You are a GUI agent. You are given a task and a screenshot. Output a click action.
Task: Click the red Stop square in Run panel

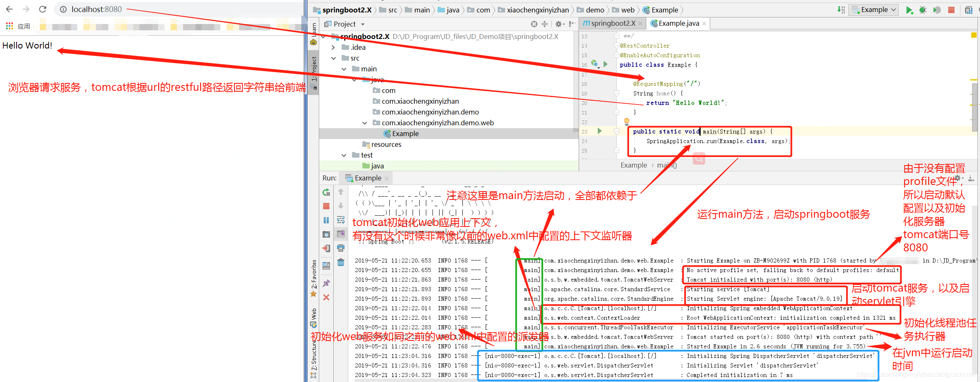pyautogui.click(x=326, y=206)
